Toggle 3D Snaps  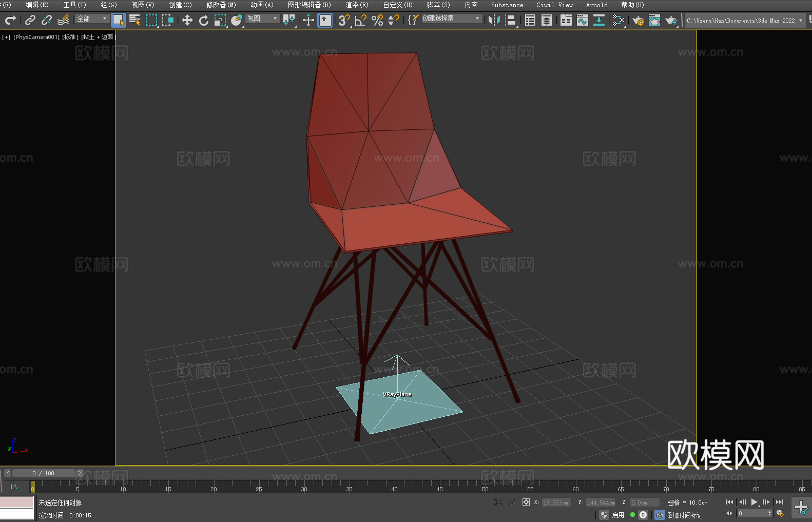pos(344,20)
